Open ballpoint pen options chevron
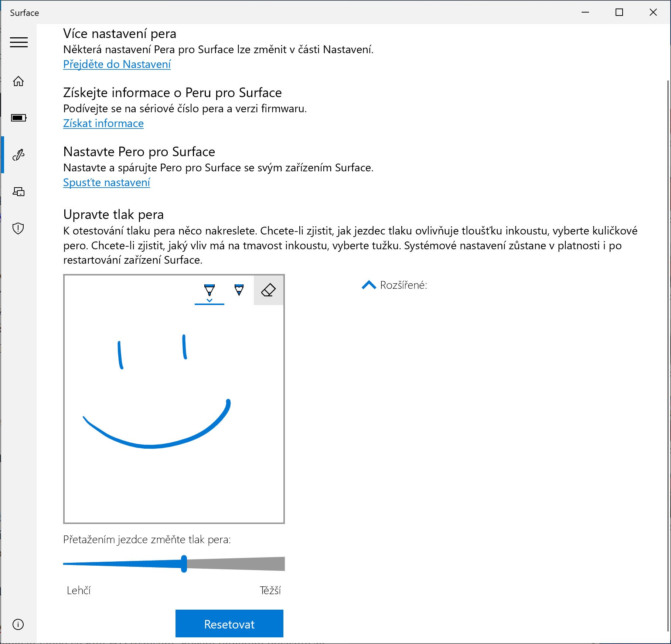The image size is (671, 644). tap(210, 301)
